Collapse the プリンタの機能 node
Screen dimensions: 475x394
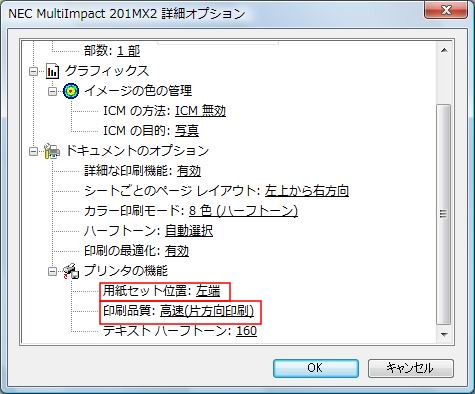click(x=52, y=272)
